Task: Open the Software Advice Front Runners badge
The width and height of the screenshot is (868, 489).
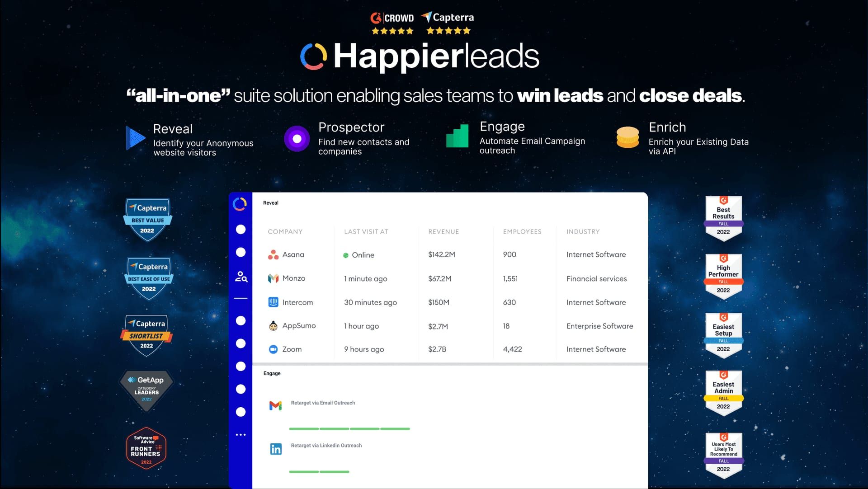Action: point(146,448)
